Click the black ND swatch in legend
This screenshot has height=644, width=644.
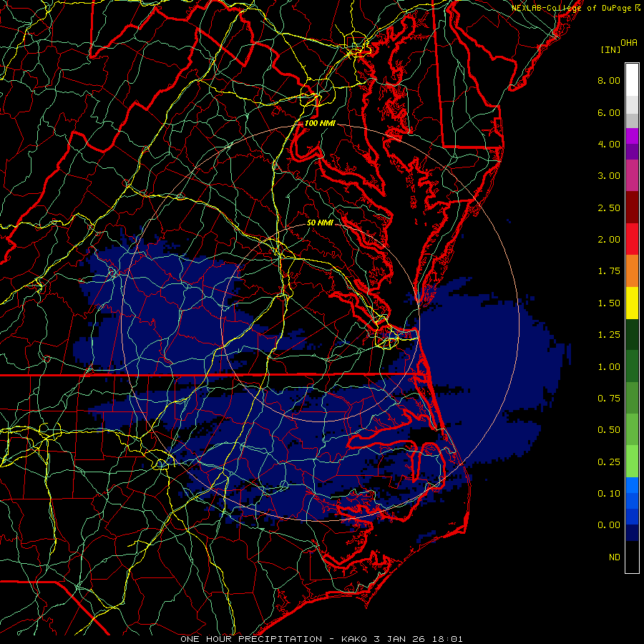(632, 557)
